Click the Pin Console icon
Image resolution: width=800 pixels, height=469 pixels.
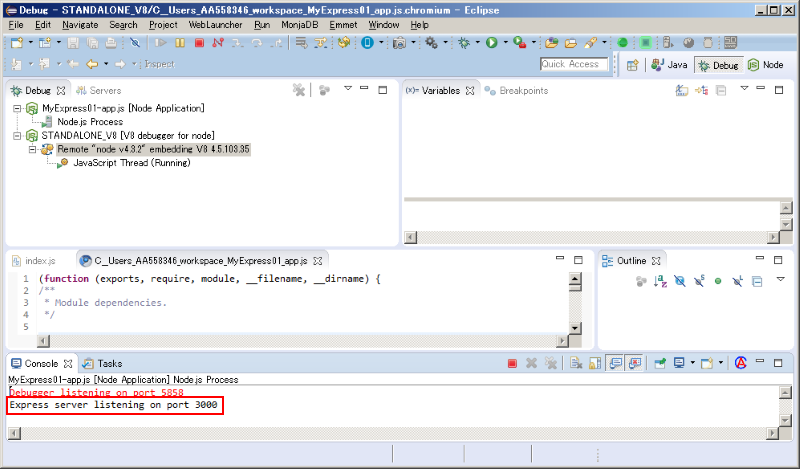[660, 363]
